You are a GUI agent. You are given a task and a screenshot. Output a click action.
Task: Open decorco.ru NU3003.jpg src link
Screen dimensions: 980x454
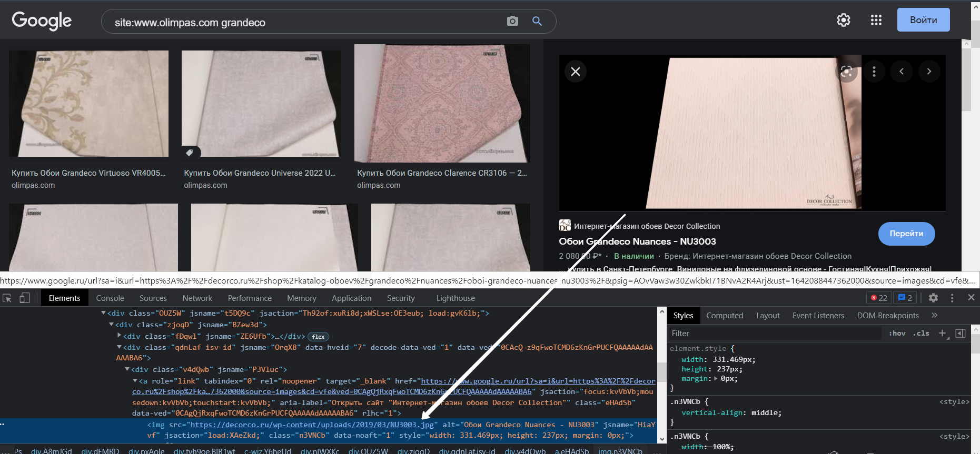(x=312, y=425)
